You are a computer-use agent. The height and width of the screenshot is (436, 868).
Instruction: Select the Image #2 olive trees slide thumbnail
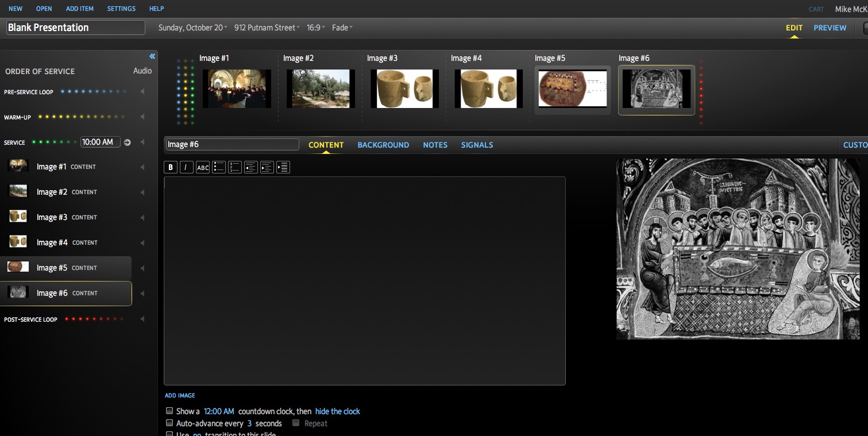tap(321, 88)
